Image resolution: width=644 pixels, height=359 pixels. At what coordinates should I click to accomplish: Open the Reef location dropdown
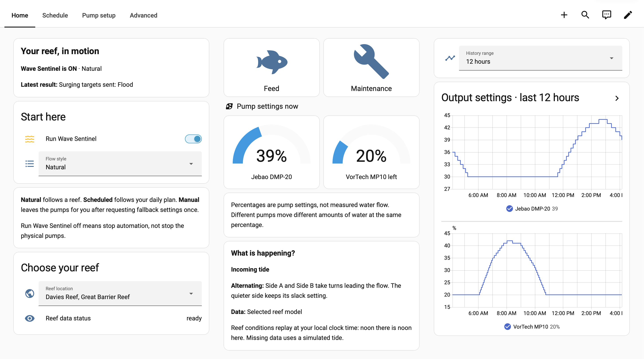click(x=120, y=294)
